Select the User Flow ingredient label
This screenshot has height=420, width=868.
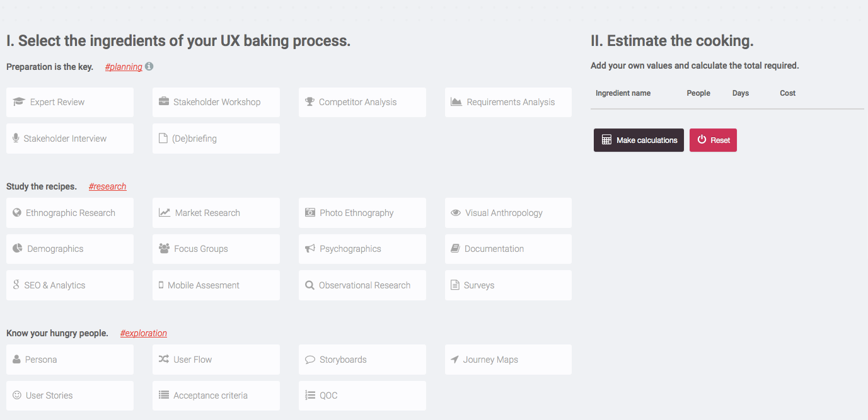(193, 360)
